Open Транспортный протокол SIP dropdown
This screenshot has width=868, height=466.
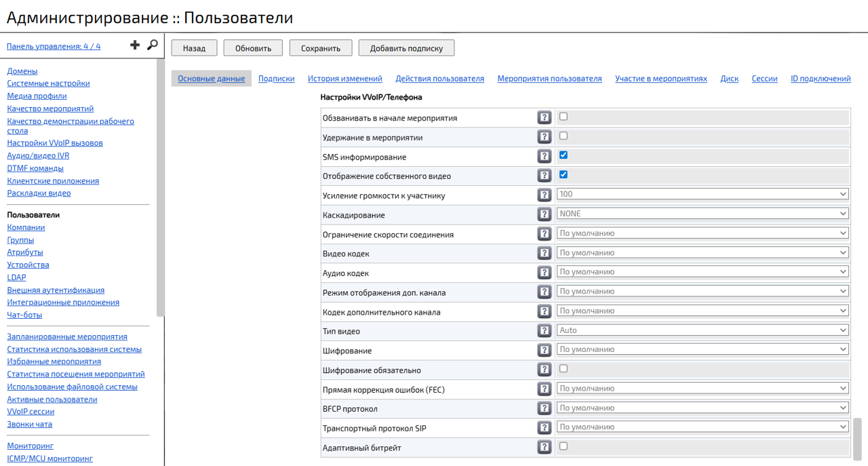(703, 427)
